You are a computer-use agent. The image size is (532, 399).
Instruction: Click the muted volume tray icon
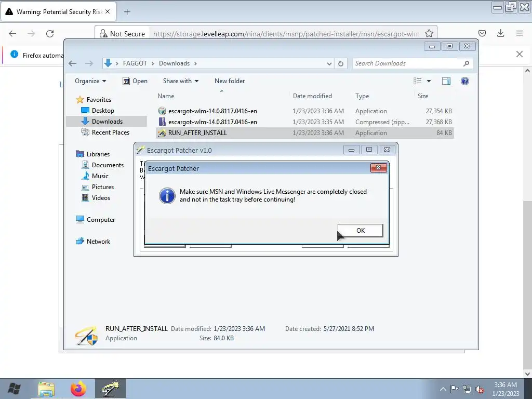[x=480, y=389]
